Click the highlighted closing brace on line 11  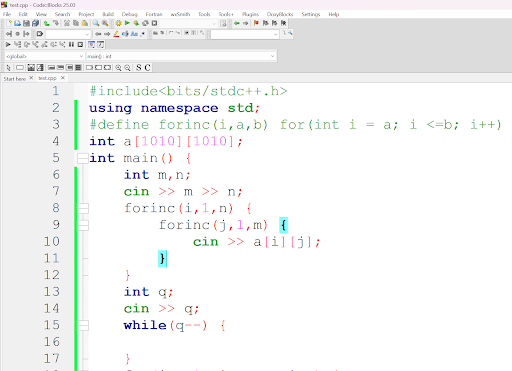162,259
